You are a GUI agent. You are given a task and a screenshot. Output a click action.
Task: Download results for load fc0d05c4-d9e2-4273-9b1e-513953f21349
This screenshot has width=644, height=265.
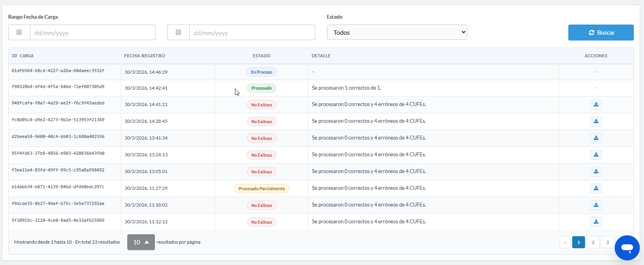pos(596,121)
